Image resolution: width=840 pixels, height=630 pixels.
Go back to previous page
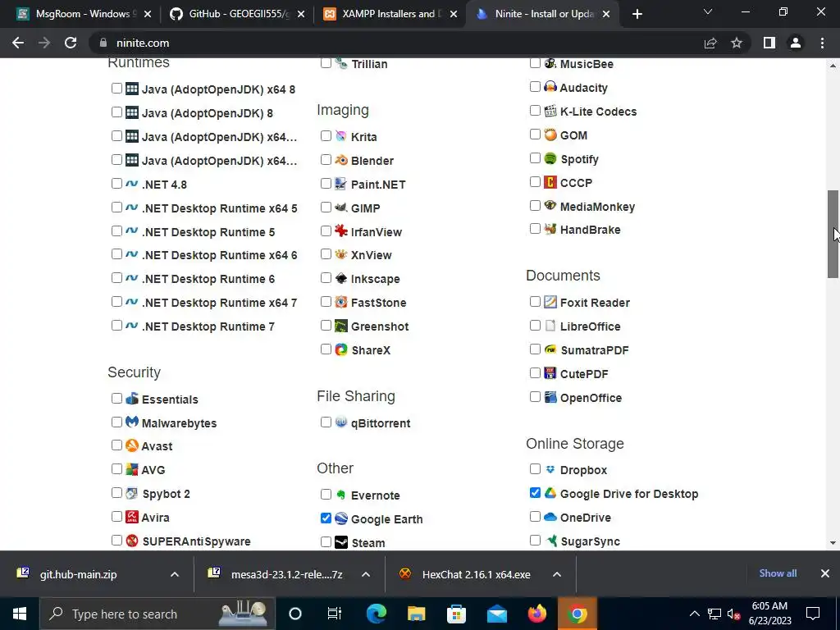pos(18,43)
